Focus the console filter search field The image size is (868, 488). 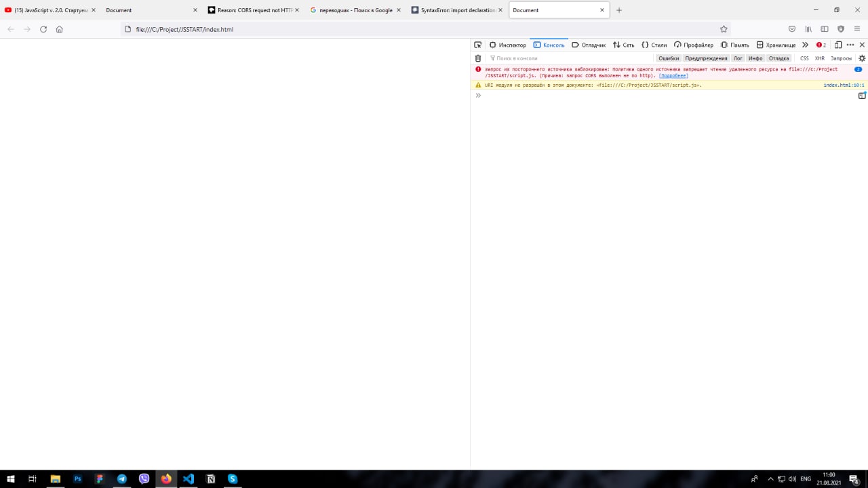click(570, 58)
